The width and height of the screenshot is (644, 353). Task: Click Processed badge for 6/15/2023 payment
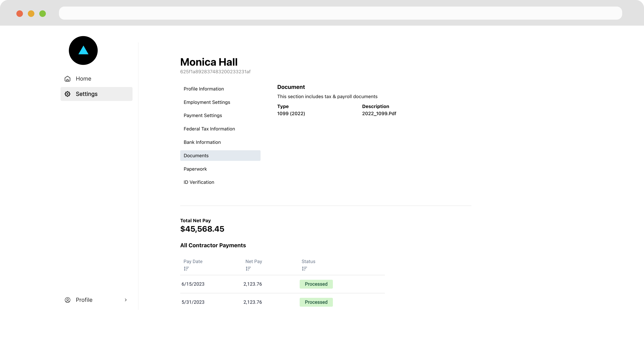pos(316,284)
